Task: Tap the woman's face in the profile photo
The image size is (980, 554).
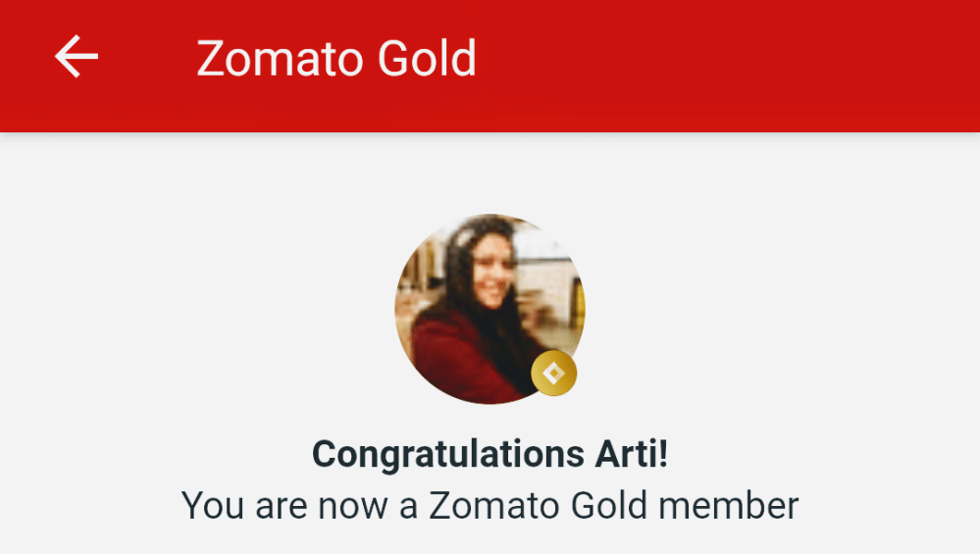Action: tap(493, 272)
